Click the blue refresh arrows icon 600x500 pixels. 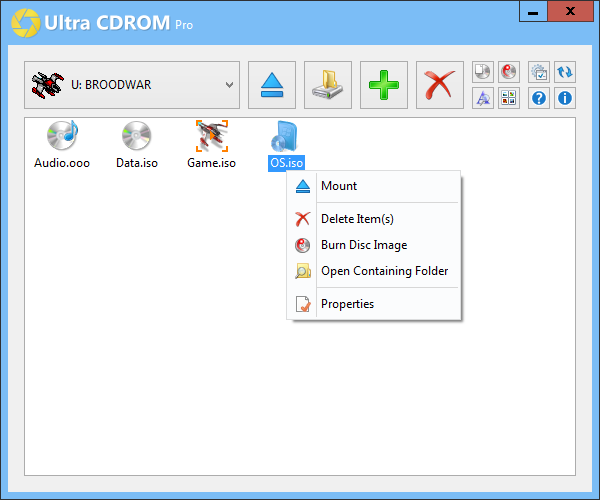click(565, 72)
